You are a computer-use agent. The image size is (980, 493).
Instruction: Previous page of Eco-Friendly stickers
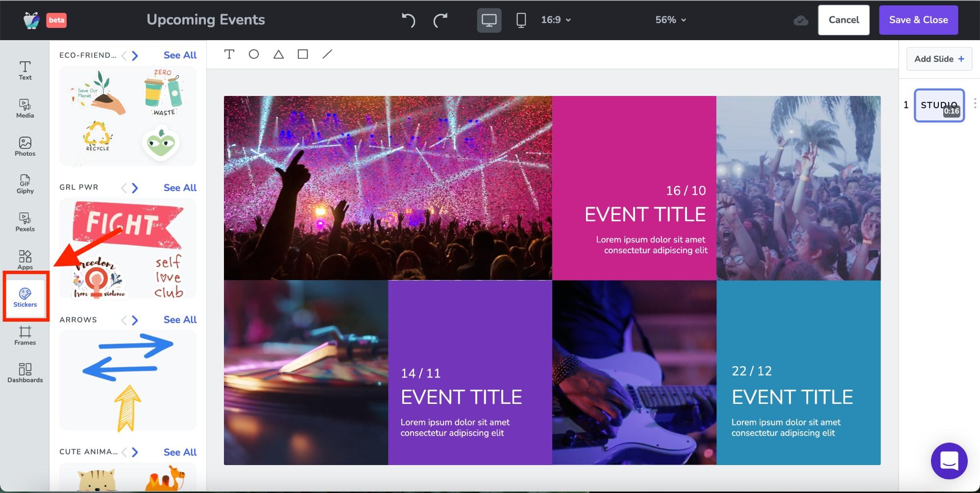pos(124,55)
